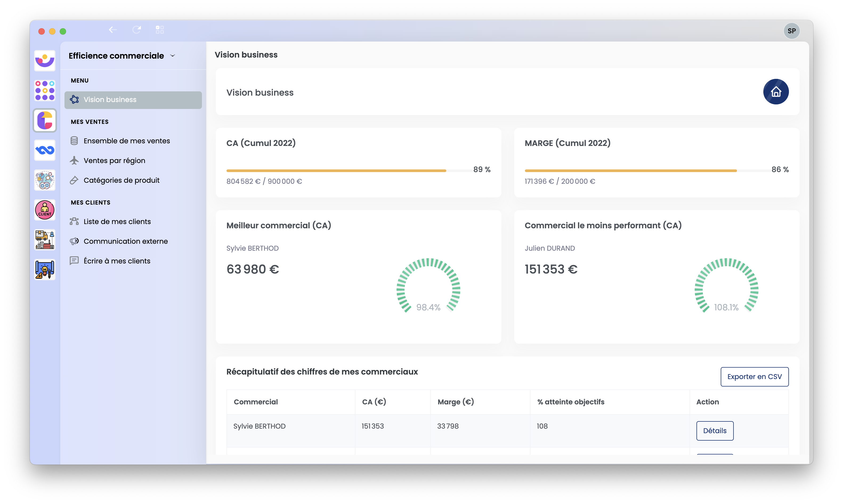
Task: Go to Ventes par région
Action: 115,160
